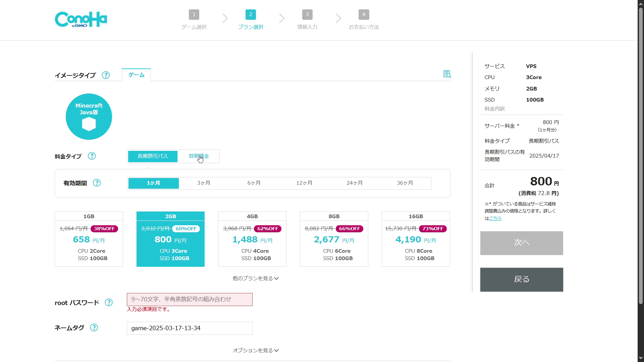Expand オプションを見る section
Image resolution: width=644 pixels, height=362 pixels.
point(256,351)
